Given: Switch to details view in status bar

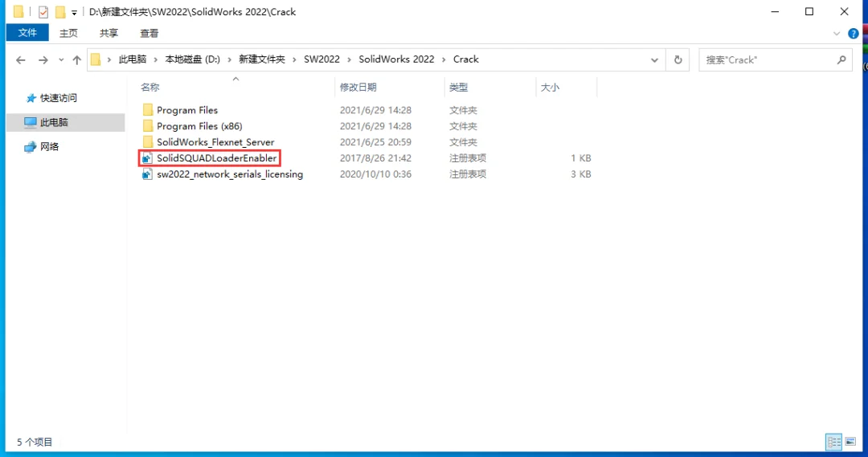Looking at the screenshot, I should (833, 442).
